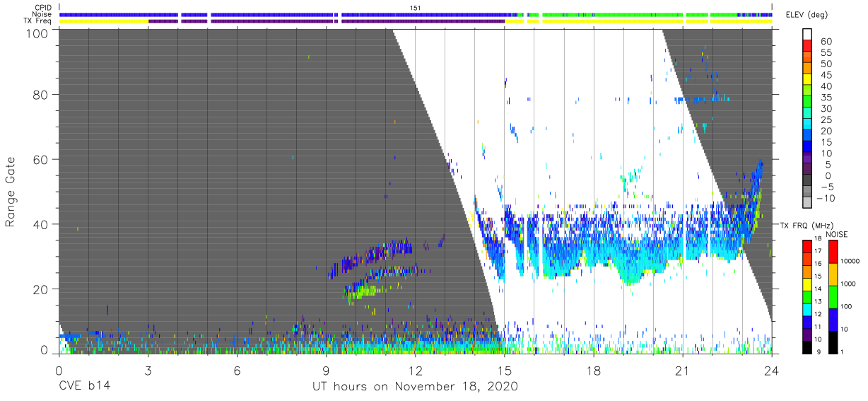Click the Range Gate axis title
The height and width of the screenshot is (401, 868).
(x=11, y=192)
